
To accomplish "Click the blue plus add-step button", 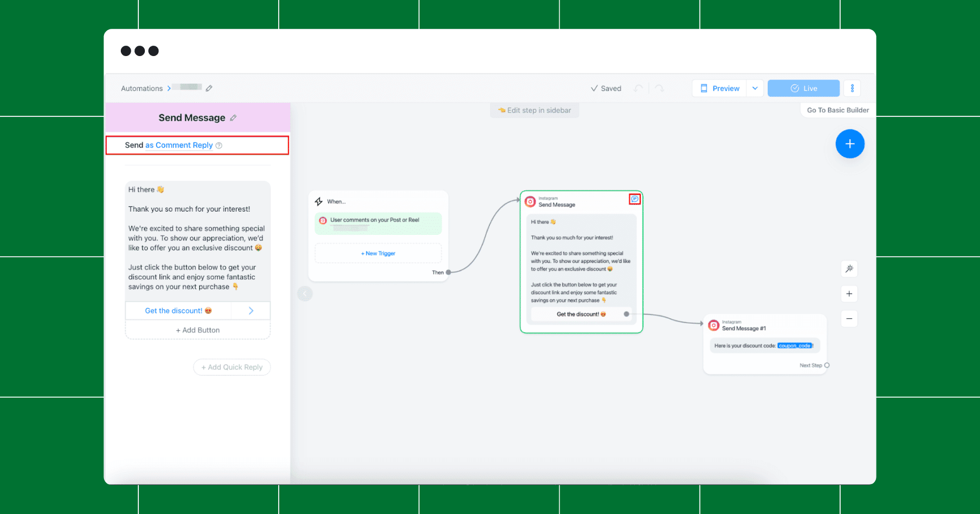I will (850, 144).
